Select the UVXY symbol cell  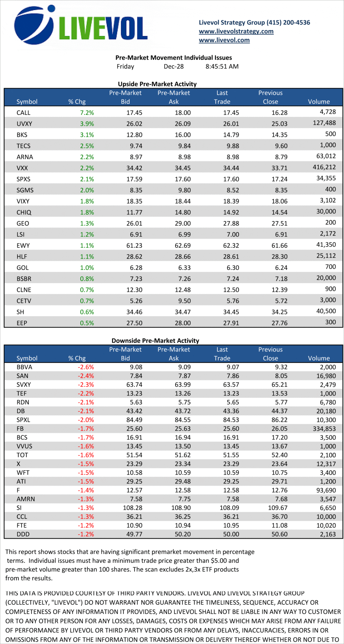point(24,124)
